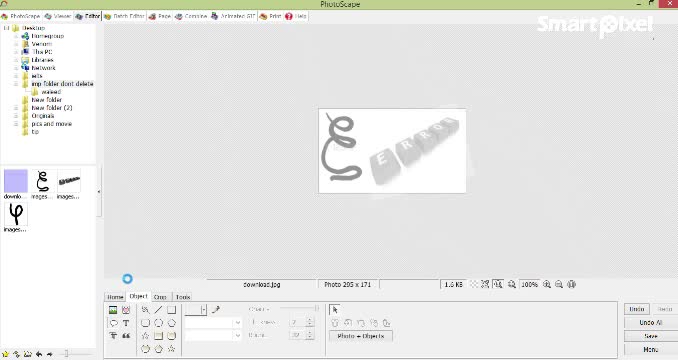The image size is (678, 360).
Task: Select the Text tool icon
Action: (126, 323)
